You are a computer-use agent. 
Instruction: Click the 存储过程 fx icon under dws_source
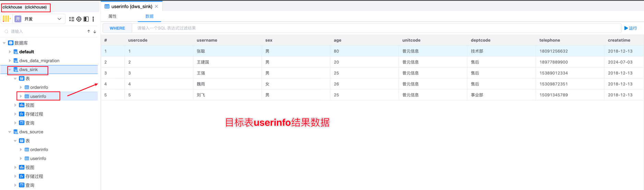(22, 177)
